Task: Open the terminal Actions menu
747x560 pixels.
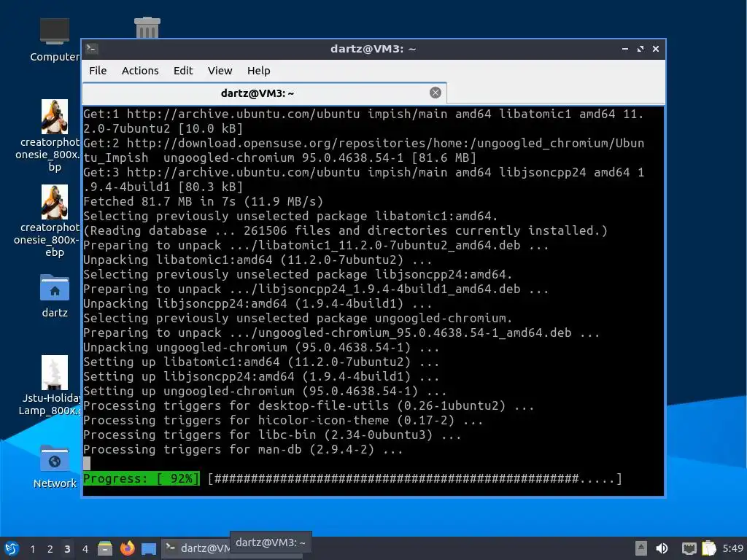Action: tap(140, 71)
